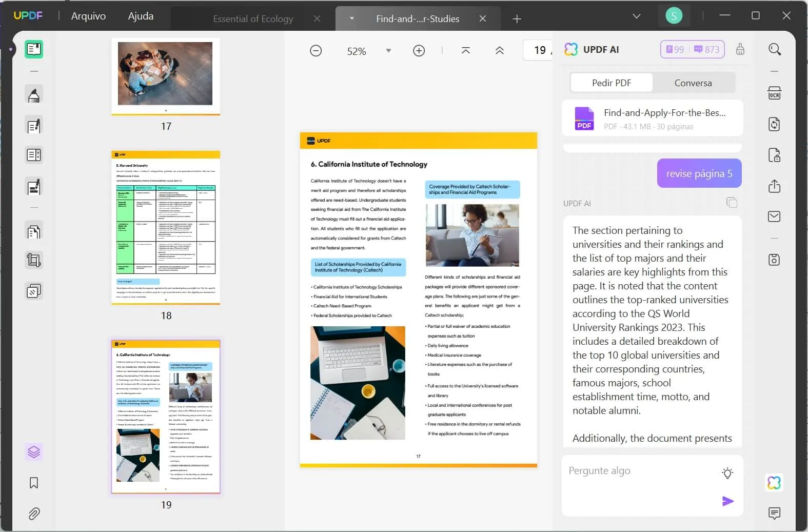Click the Save as other icon

click(775, 260)
